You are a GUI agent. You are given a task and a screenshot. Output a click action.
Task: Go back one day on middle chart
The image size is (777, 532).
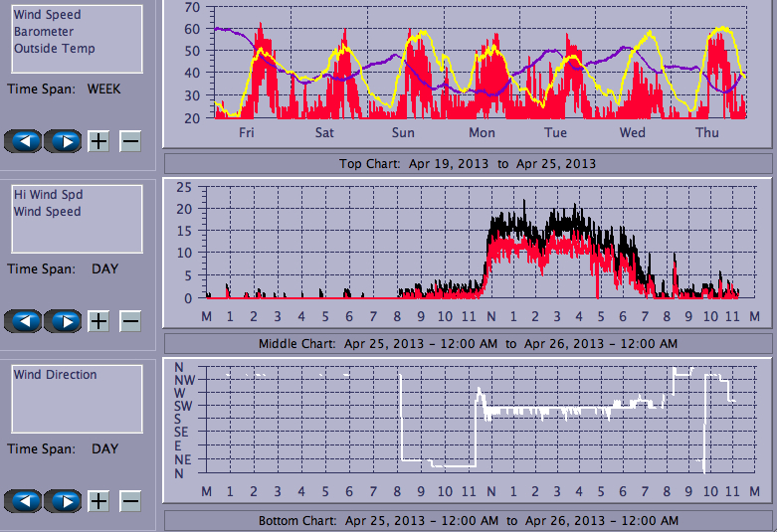coord(23,321)
